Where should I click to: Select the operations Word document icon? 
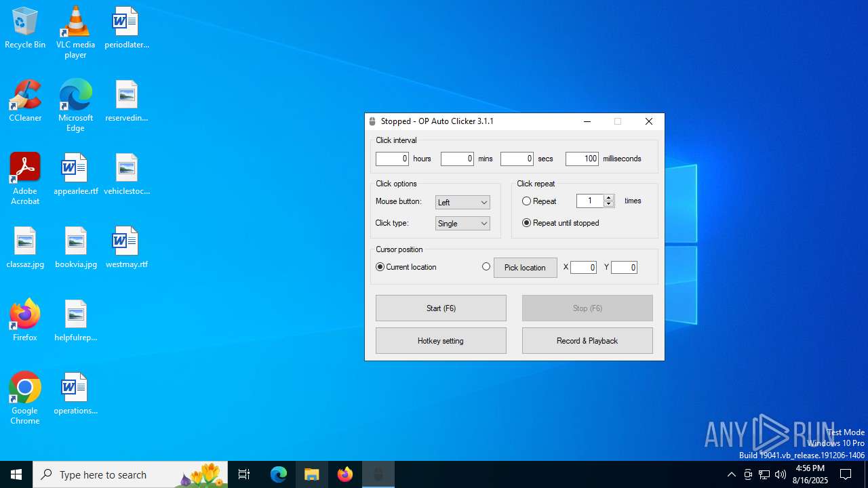click(75, 394)
